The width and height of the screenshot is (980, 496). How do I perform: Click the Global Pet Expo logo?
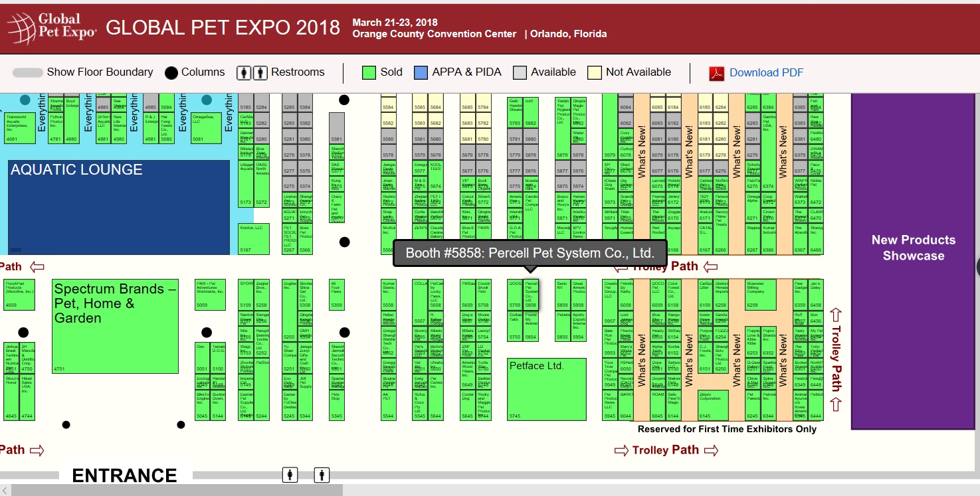coord(52,27)
